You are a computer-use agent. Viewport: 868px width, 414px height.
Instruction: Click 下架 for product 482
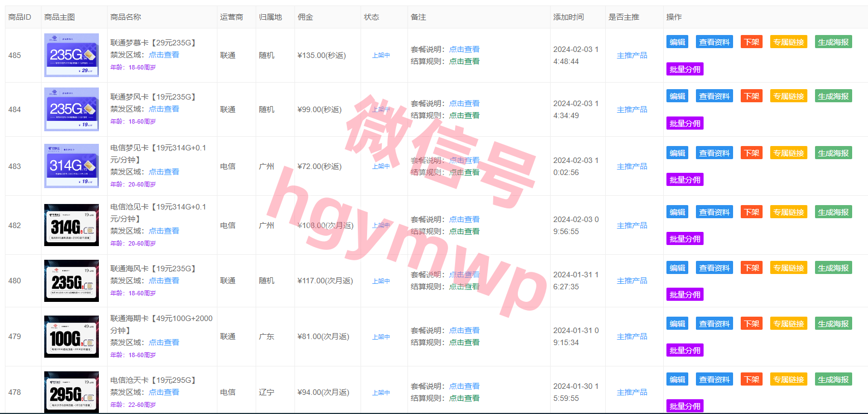pos(752,212)
